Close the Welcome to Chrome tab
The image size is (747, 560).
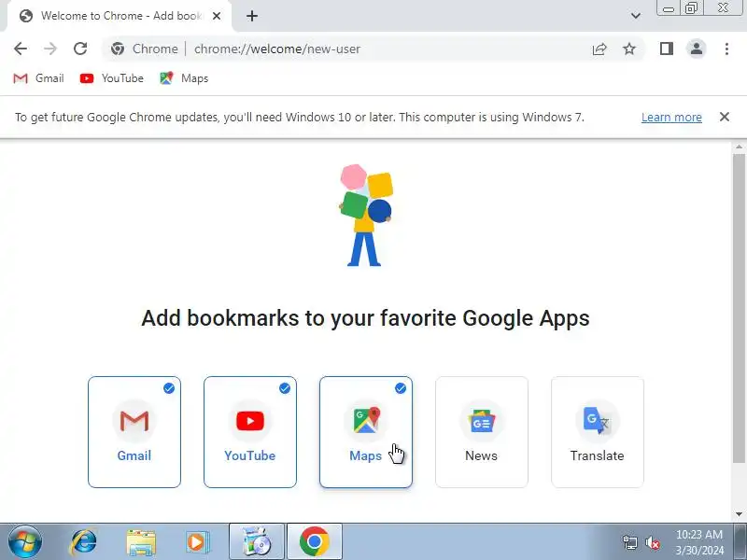coord(217,16)
